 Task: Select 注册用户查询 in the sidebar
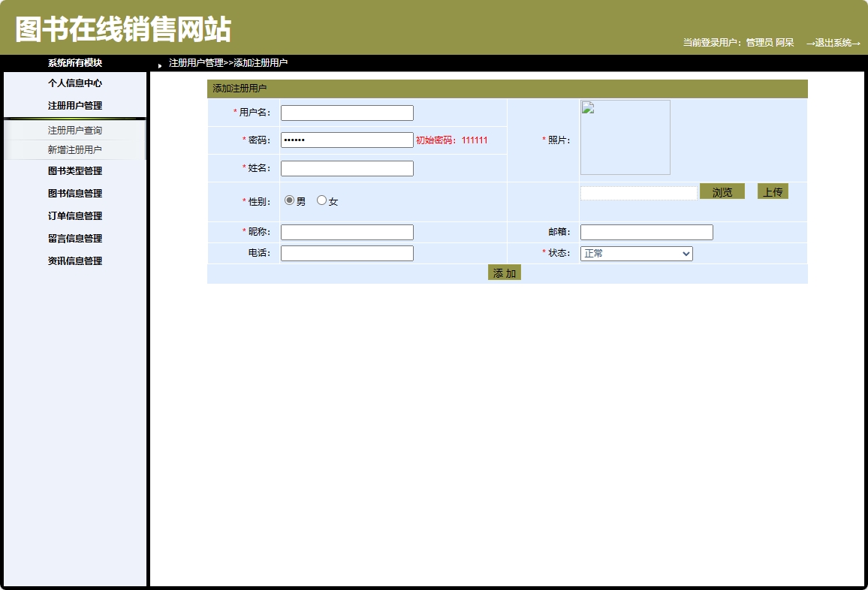74,128
